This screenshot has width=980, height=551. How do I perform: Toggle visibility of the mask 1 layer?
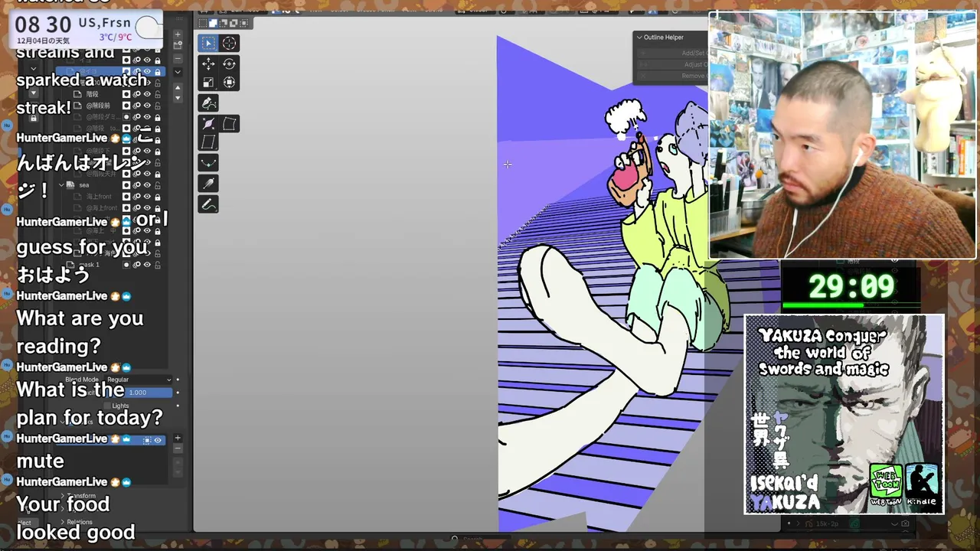click(x=147, y=265)
